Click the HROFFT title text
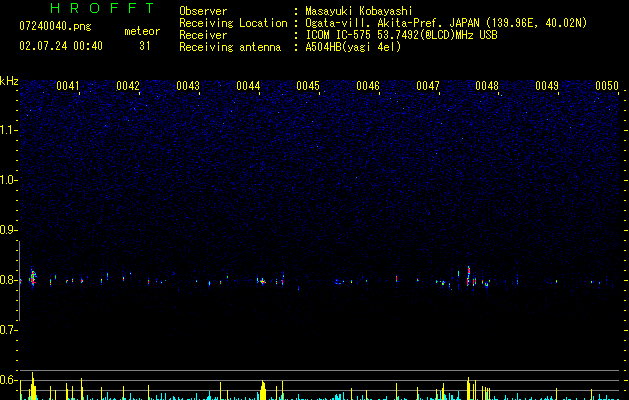The height and width of the screenshot is (400, 629). (103, 8)
